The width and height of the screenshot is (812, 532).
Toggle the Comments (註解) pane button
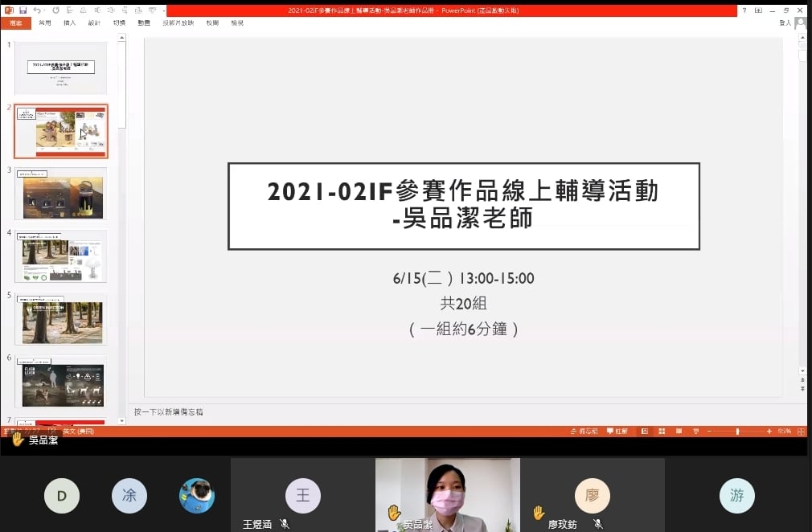click(617, 432)
